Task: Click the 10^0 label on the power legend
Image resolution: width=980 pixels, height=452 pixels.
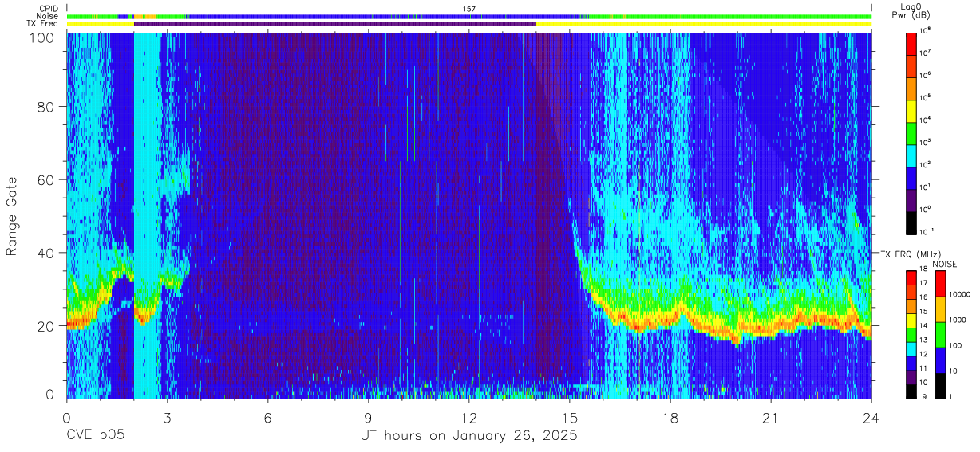Action: (925, 209)
